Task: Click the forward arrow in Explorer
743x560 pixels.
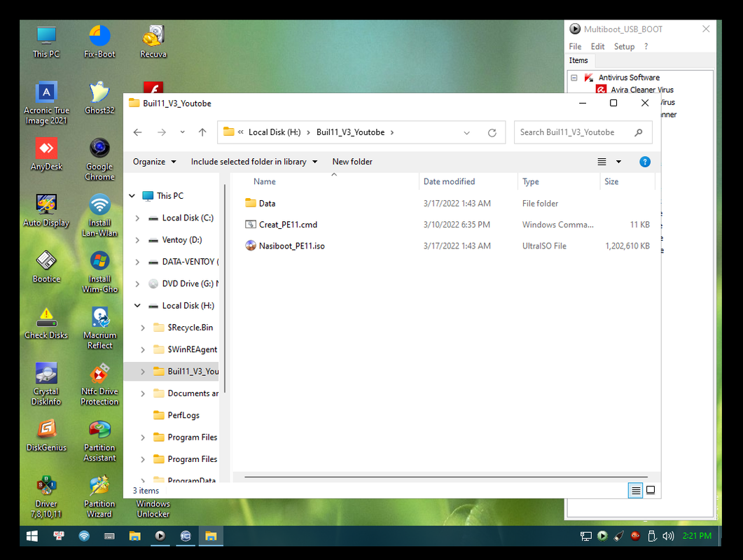Action: tap(162, 132)
